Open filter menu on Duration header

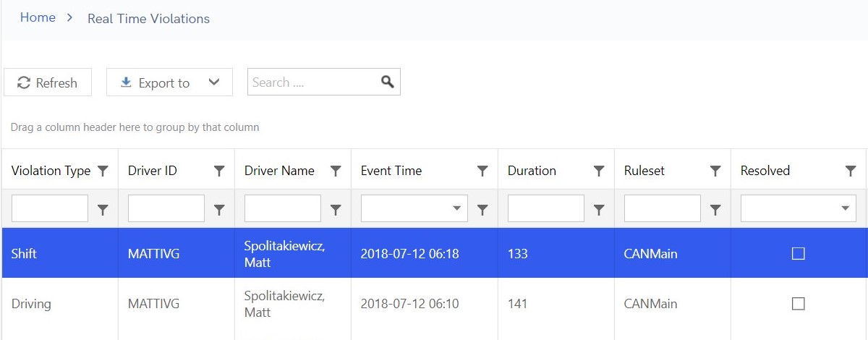599,171
